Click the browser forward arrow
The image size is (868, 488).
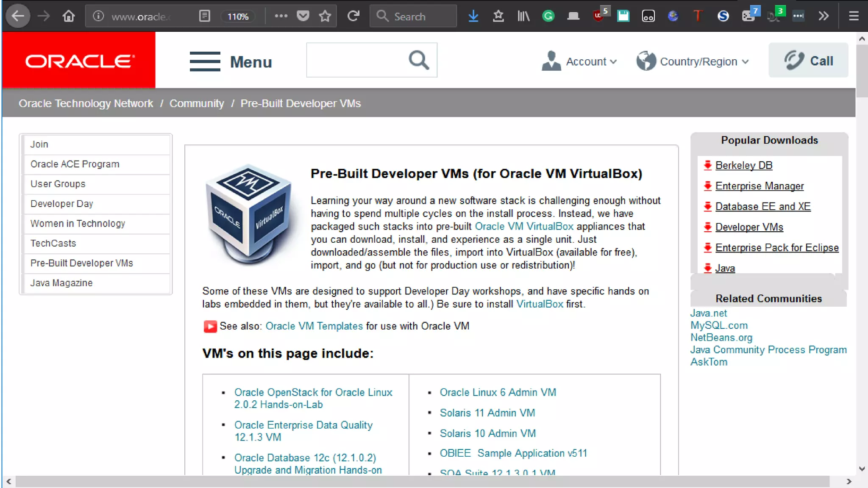[x=43, y=16]
